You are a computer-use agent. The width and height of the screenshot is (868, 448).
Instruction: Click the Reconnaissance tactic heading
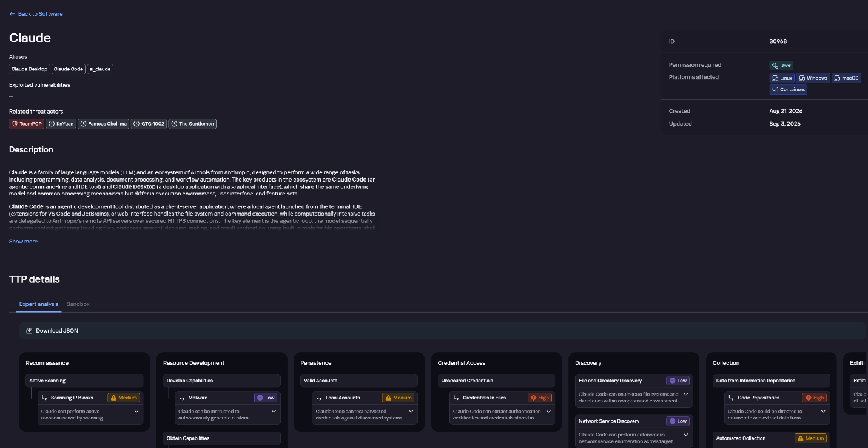click(x=47, y=363)
